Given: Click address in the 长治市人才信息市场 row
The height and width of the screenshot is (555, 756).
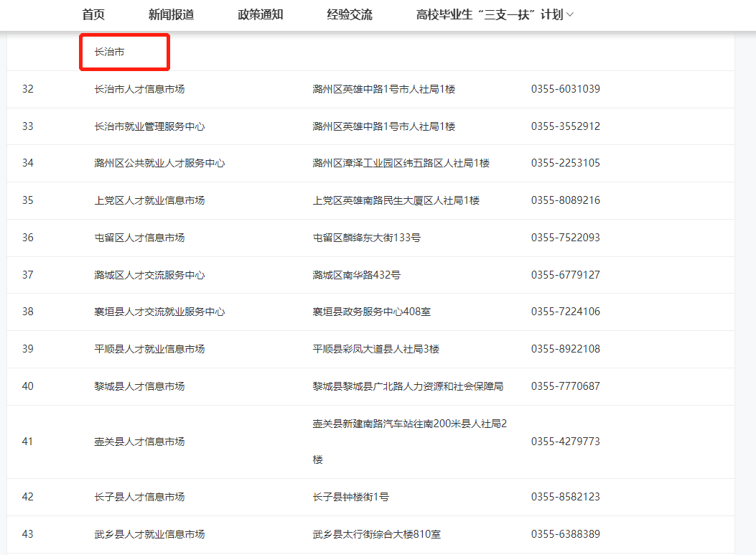Looking at the screenshot, I should tap(384, 89).
